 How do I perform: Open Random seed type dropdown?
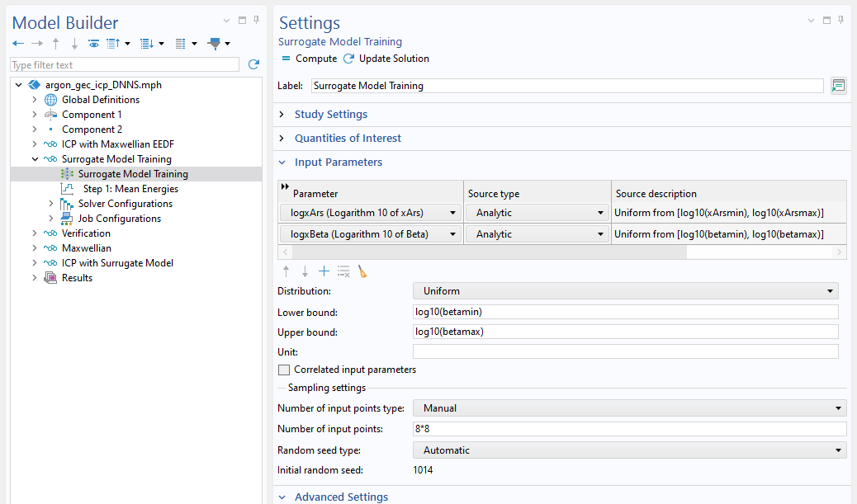[629, 450]
